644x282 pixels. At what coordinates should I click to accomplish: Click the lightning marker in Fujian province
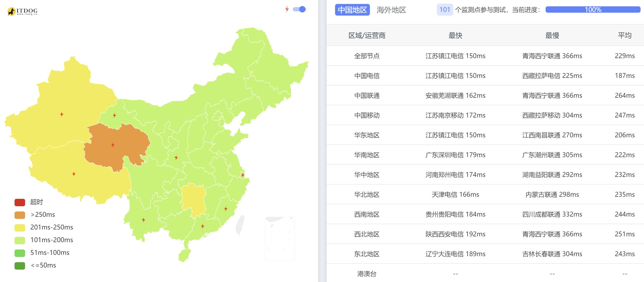coord(226,209)
